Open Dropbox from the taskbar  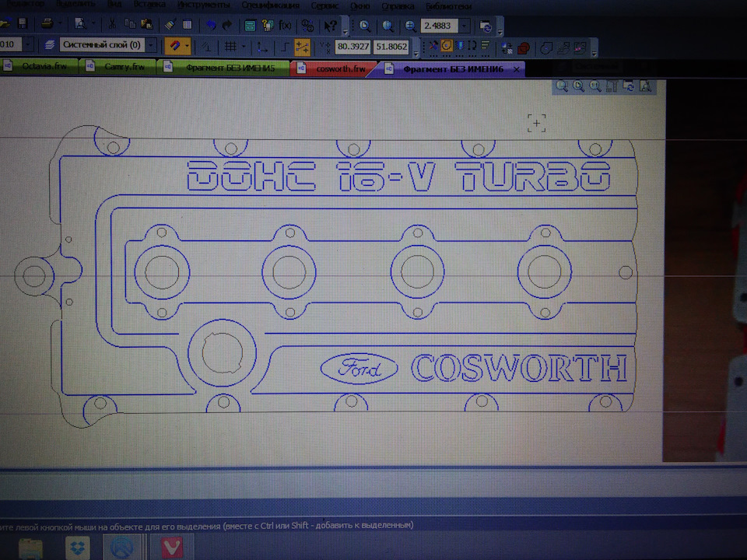78,548
